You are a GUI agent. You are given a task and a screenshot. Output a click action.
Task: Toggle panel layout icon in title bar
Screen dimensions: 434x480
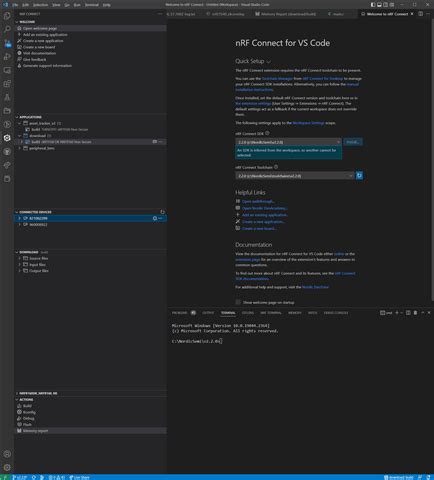pos(379,5)
